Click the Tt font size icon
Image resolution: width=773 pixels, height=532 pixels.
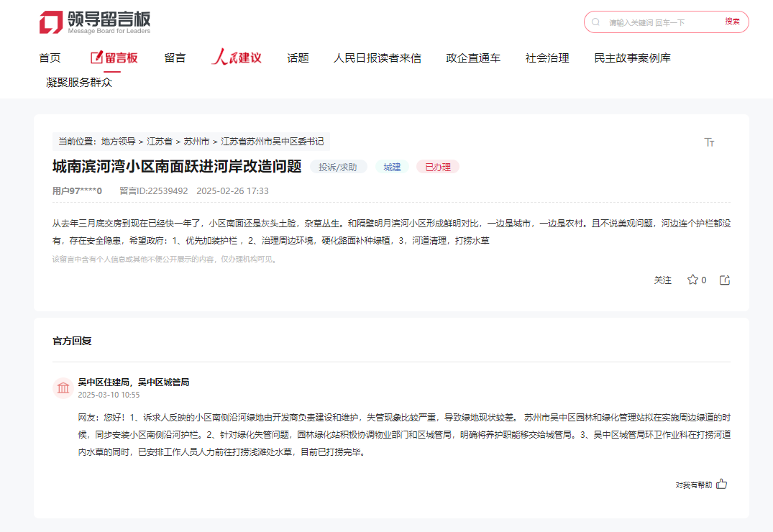click(710, 142)
